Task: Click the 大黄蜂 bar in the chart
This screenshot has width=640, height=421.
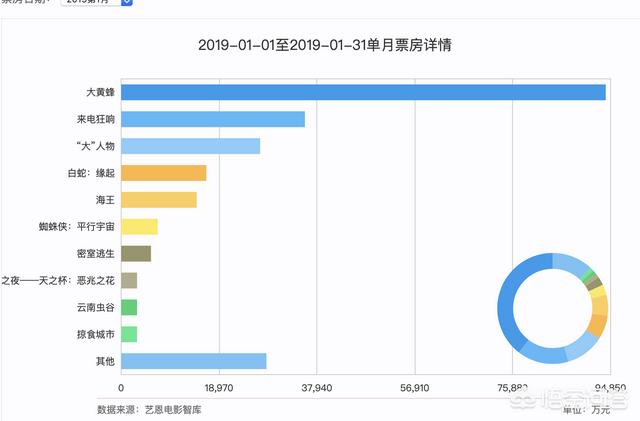Action: (363, 92)
